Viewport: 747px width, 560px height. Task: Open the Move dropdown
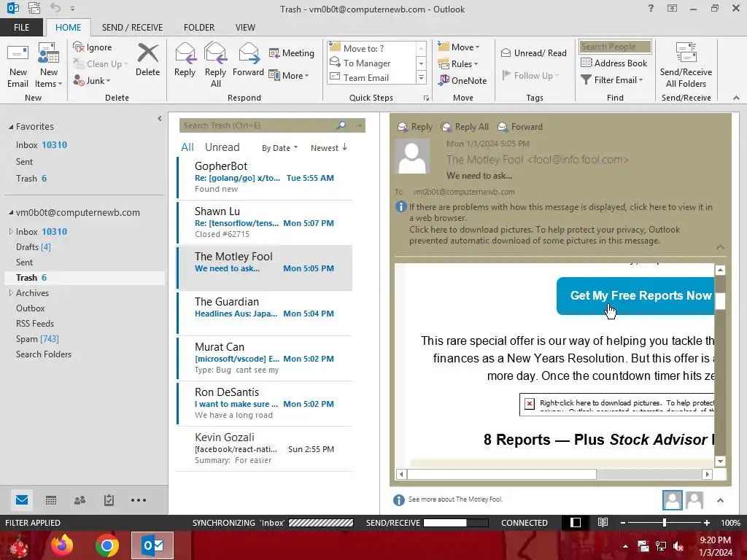[460, 47]
